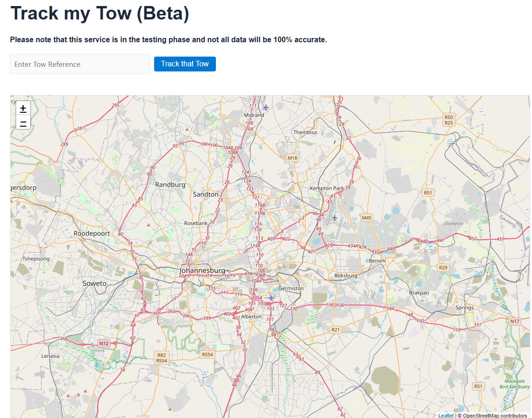Focus the Enter Tow Reference field

(x=80, y=64)
